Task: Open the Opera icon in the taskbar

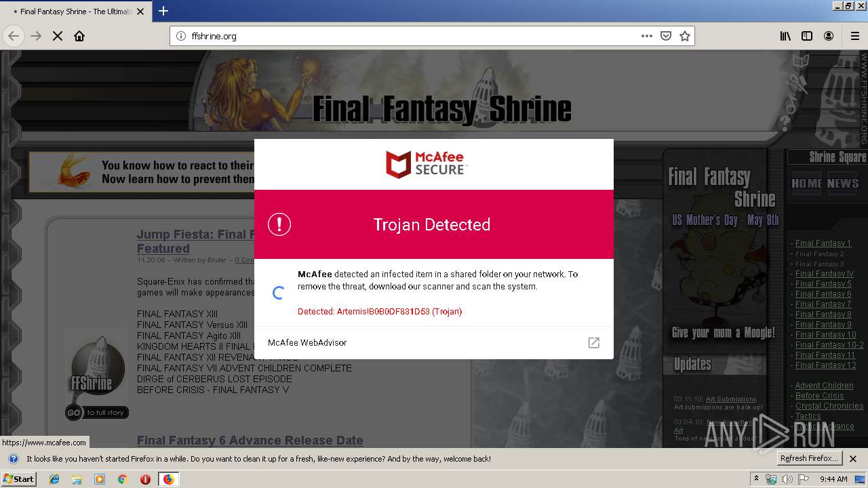Action: (145, 479)
